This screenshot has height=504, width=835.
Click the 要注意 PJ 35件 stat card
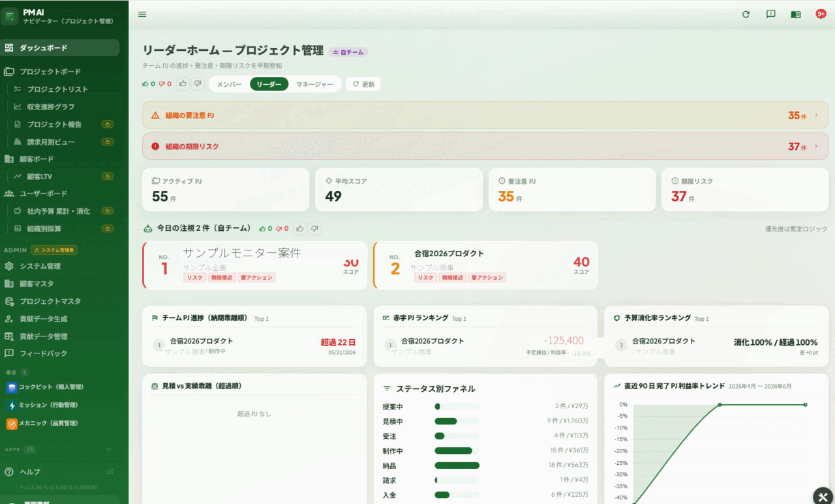click(572, 190)
